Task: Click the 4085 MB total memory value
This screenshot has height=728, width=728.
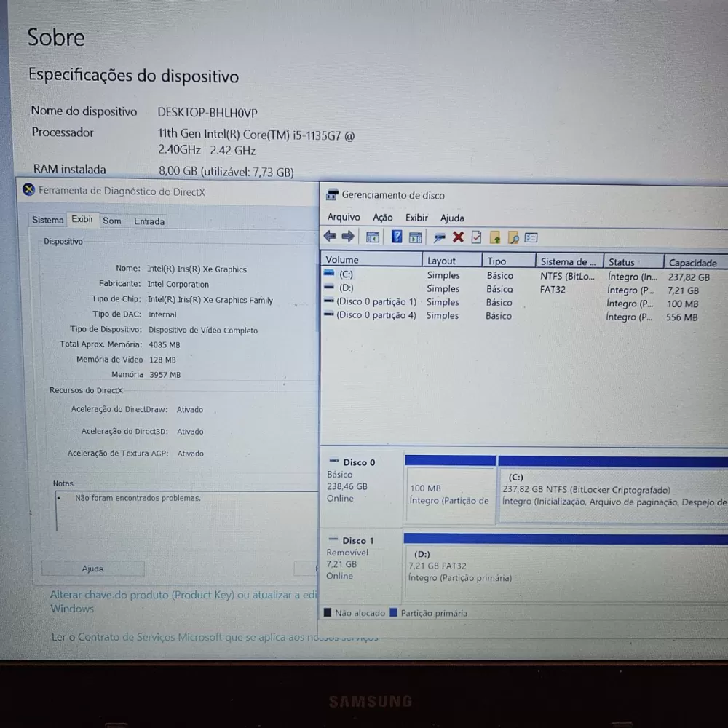Action: (165, 344)
